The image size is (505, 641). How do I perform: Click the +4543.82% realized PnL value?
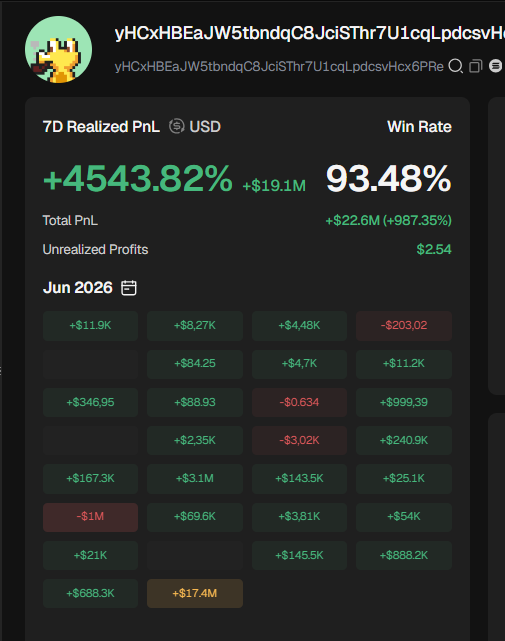[x=138, y=178]
